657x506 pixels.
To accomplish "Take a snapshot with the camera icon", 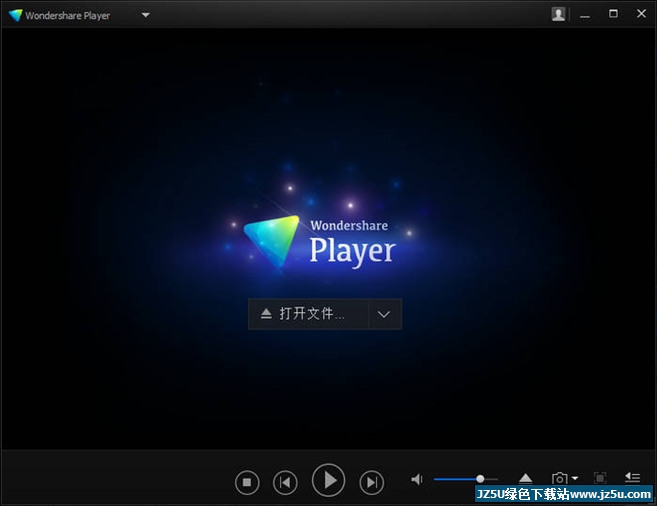I will pos(559,478).
